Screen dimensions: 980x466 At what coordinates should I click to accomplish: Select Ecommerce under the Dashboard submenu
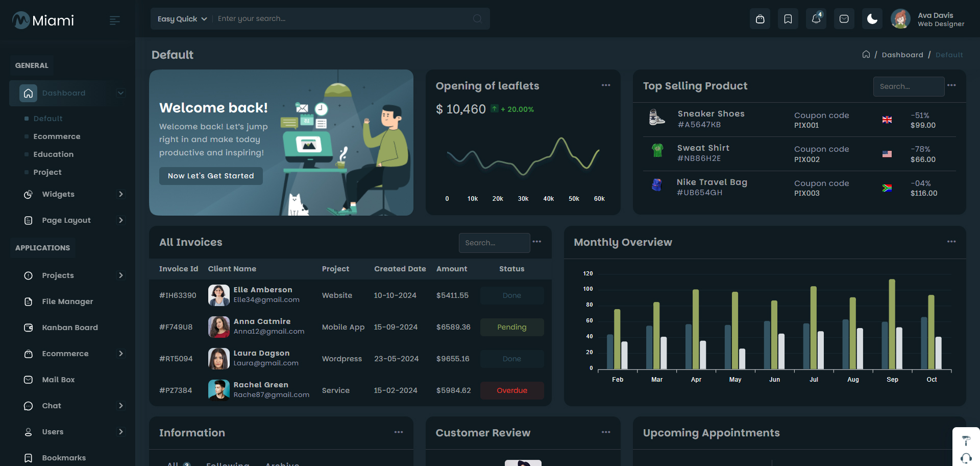tap(57, 136)
